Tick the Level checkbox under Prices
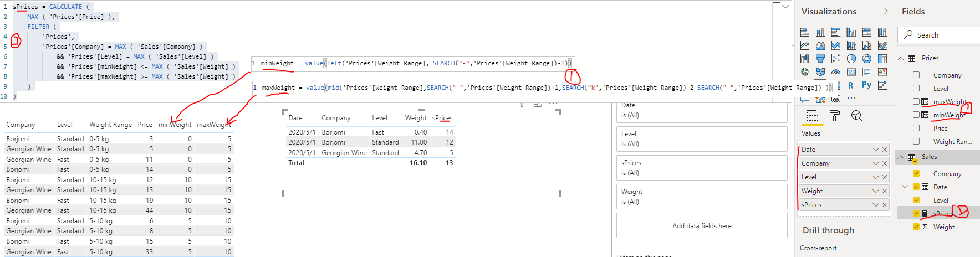Screen dimensions: 980x257 coord(916,88)
